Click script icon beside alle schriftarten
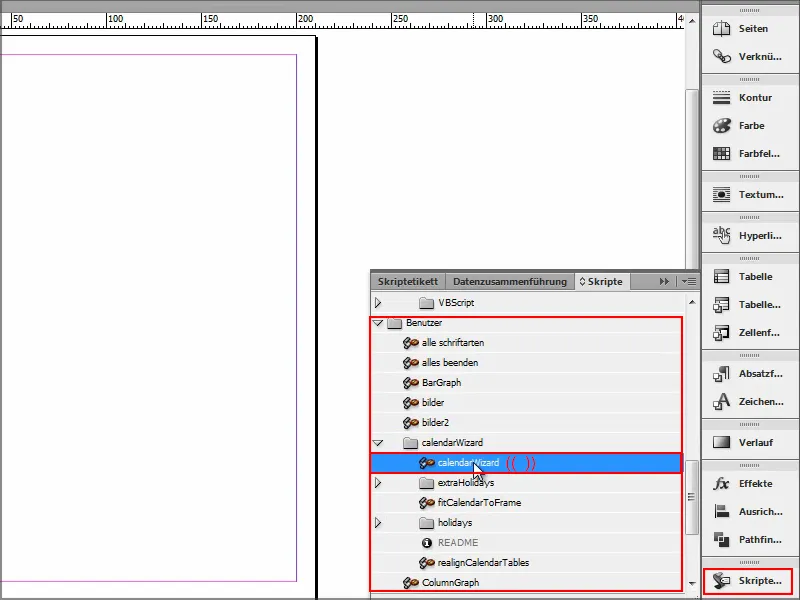The width and height of the screenshot is (800, 600). (411, 343)
